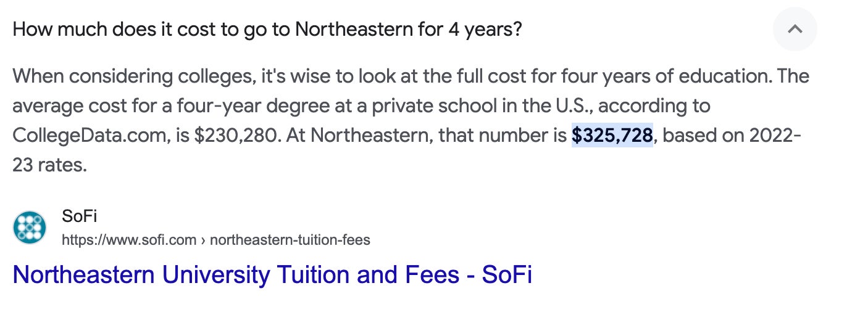Click the SoFi source name
Viewport: 868px width, 312px height.
80,216
